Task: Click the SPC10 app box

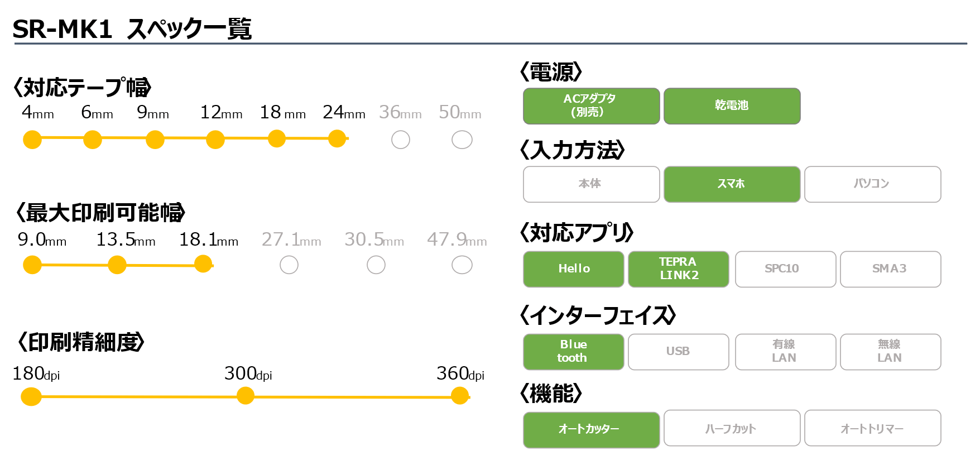Action: click(x=786, y=269)
